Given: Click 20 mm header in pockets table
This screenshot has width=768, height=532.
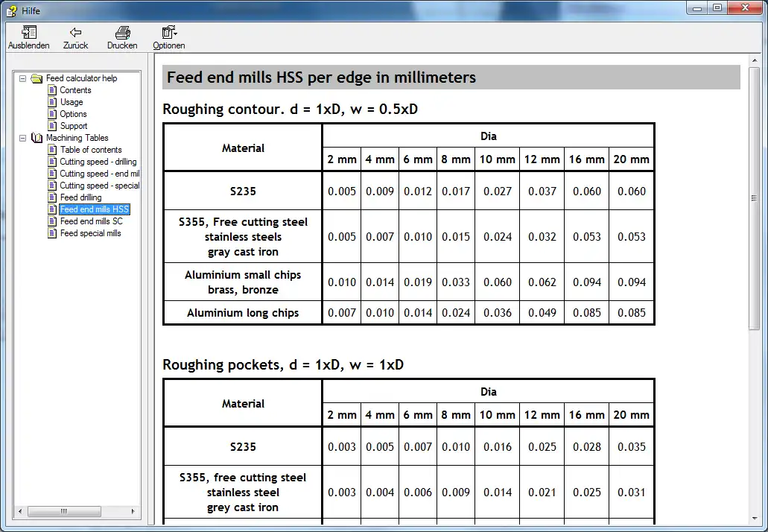Looking at the screenshot, I should (x=632, y=415).
